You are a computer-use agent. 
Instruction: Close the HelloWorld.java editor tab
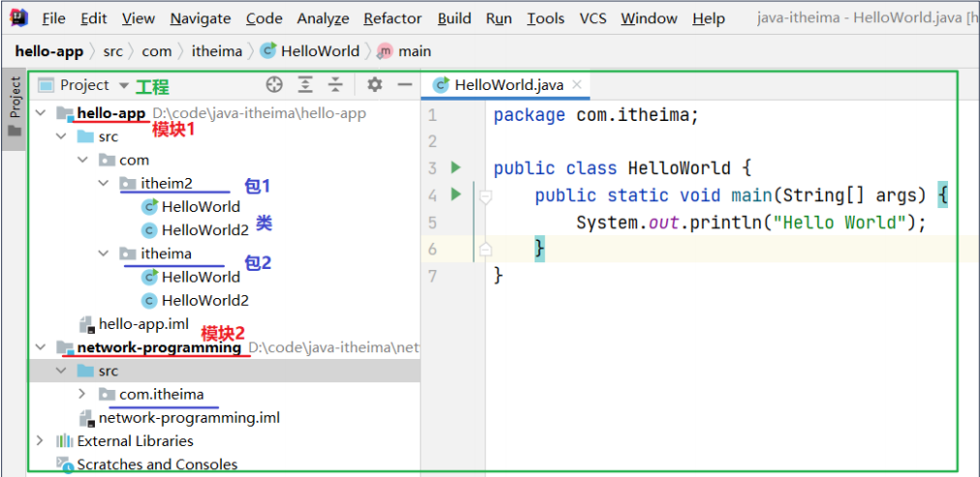click(x=577, y=85)
